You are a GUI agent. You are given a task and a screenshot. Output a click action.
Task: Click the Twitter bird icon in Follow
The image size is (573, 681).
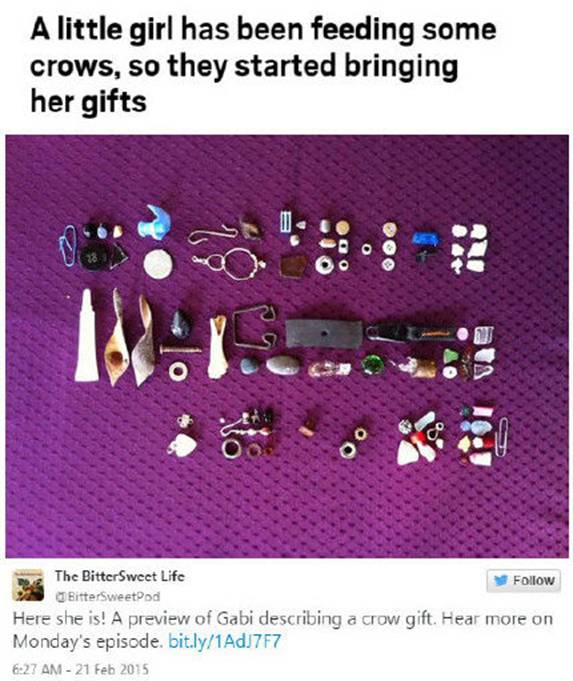[x=501, y=580]
